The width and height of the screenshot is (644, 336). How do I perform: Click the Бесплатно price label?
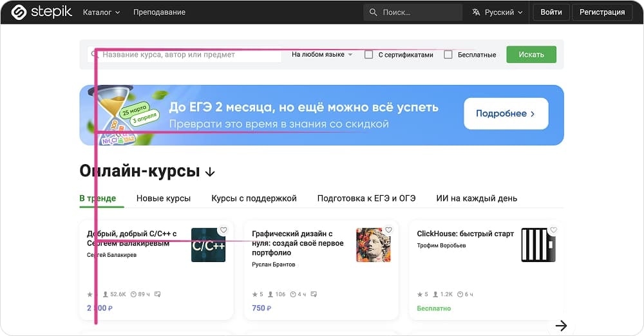click(x=433, y=308)
